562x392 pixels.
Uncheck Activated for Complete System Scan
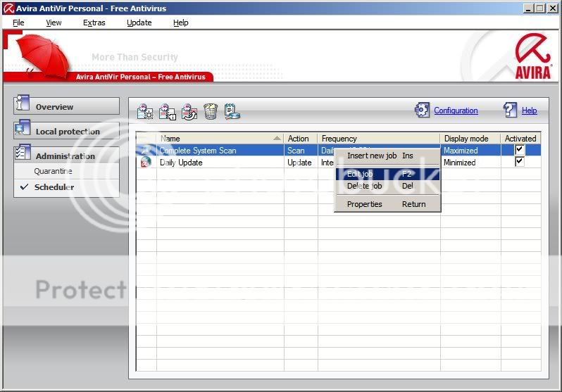(519, 149)
